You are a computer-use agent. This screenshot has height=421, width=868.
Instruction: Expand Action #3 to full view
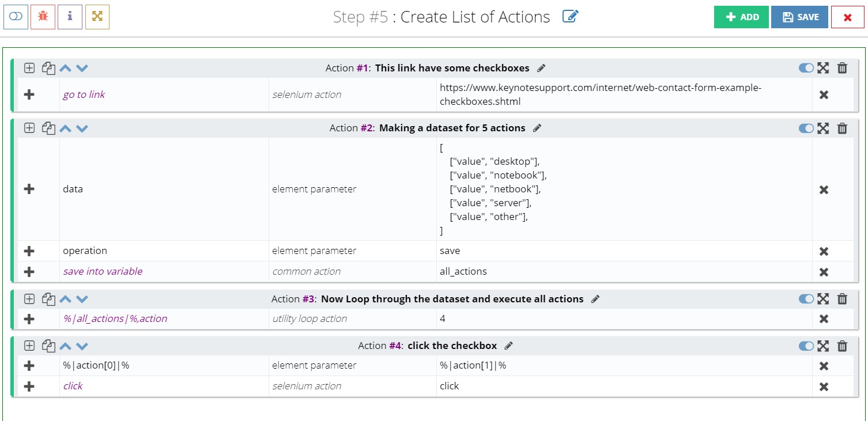tap(823, 299)
